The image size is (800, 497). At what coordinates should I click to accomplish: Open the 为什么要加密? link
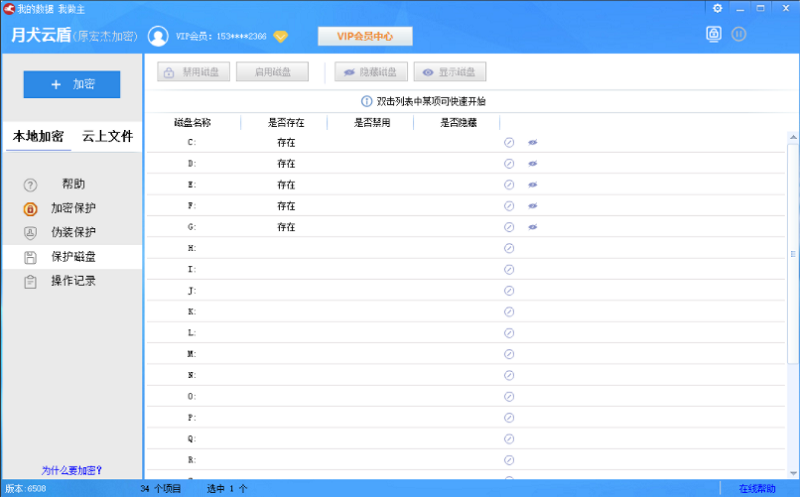click(72, 470)
